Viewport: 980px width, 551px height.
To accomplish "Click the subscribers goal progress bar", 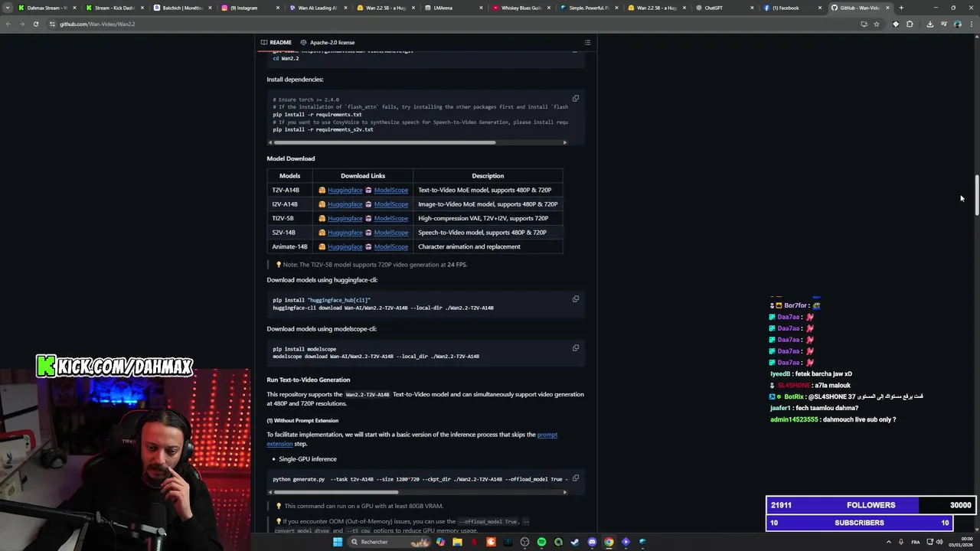I will (859, 523).
